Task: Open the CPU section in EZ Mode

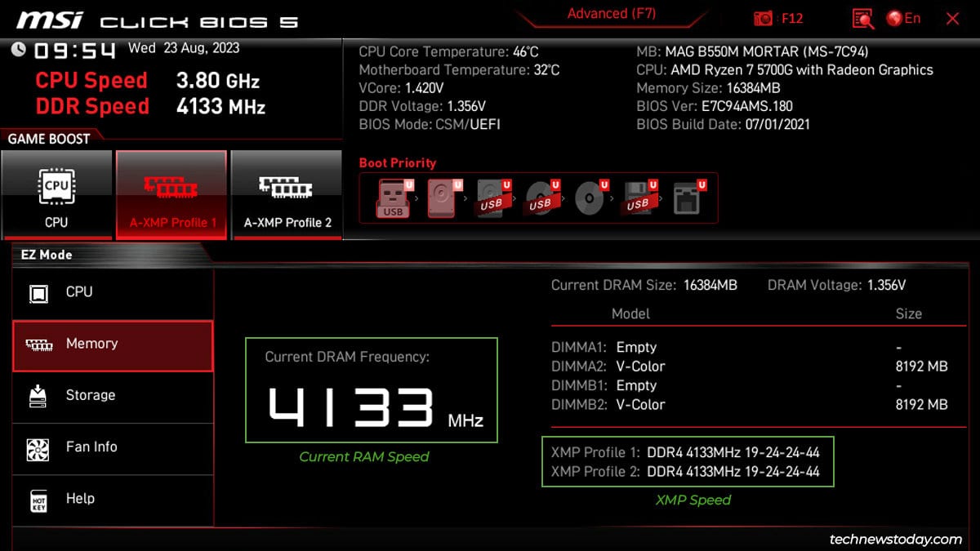Action: [x=113, y=292]
